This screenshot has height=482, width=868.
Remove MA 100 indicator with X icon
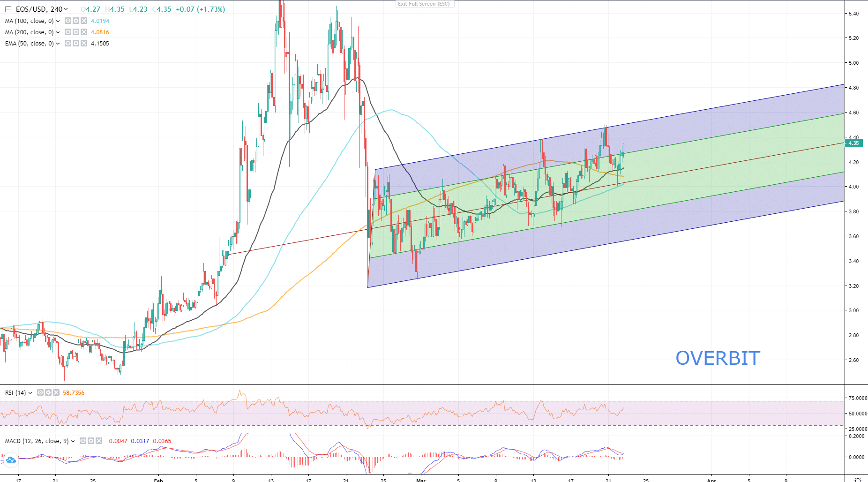(x=84, y=21)
